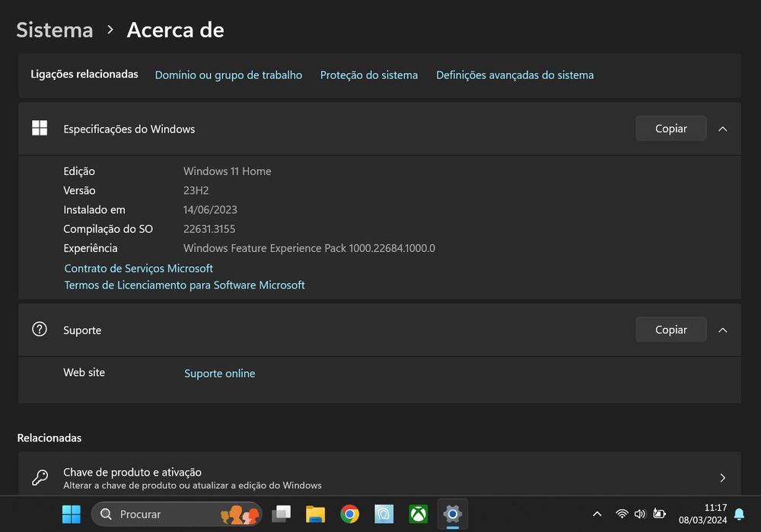Click the Versão label

79,190
